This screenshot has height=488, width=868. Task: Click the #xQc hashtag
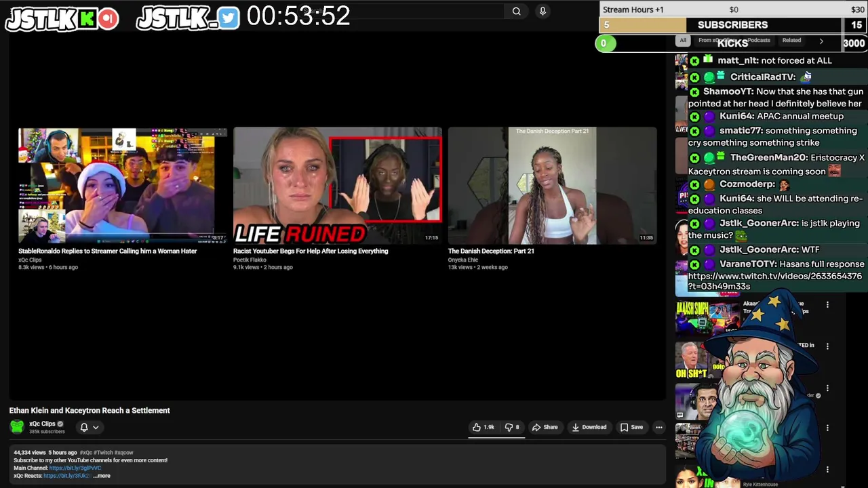click(x=85, y=452)
